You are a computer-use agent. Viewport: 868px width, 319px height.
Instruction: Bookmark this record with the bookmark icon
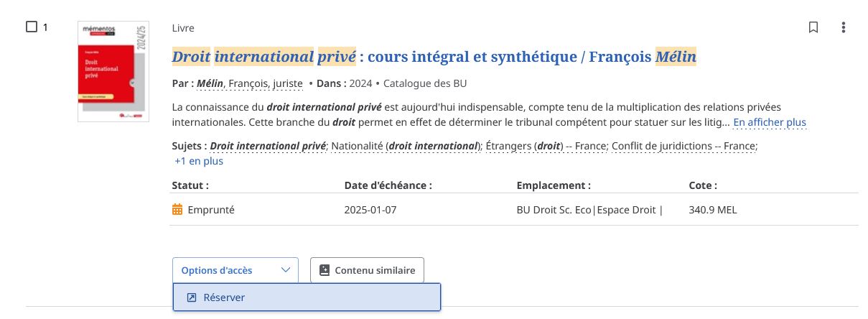point(813,27)
